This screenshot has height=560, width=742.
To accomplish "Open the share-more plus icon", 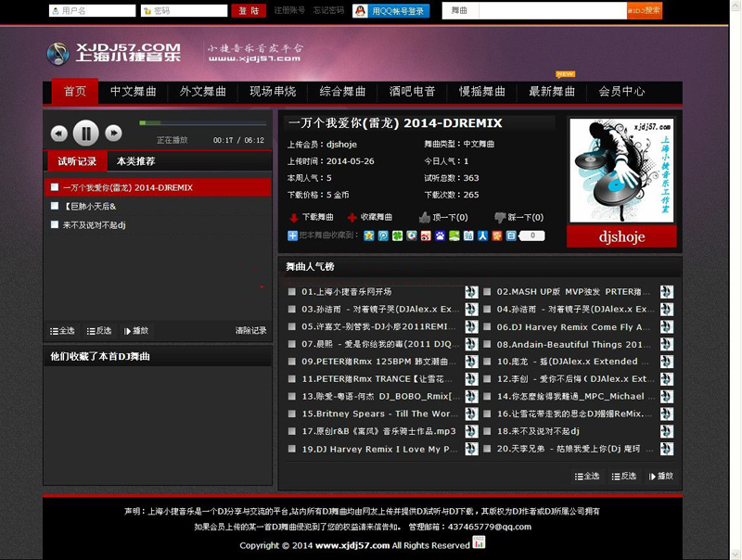I will (x=293, y=235).
